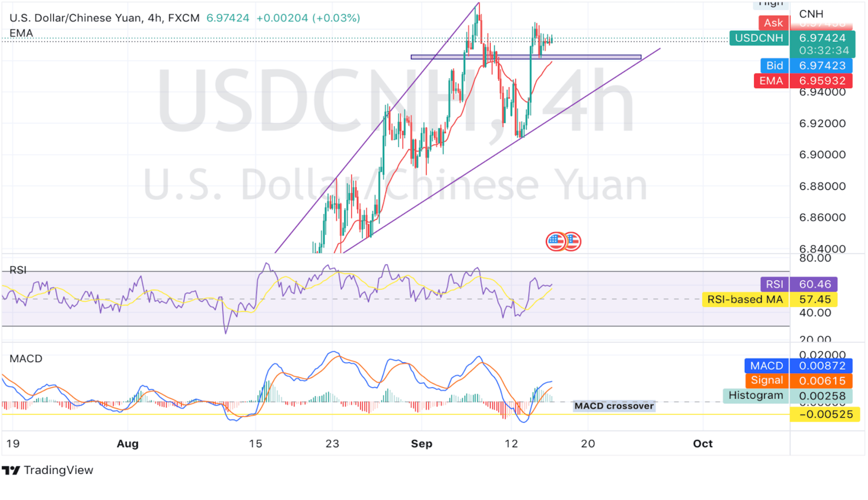Screen dimensions: 868x500
Task: Select the MACD indicator label
Action: (26, 359)
